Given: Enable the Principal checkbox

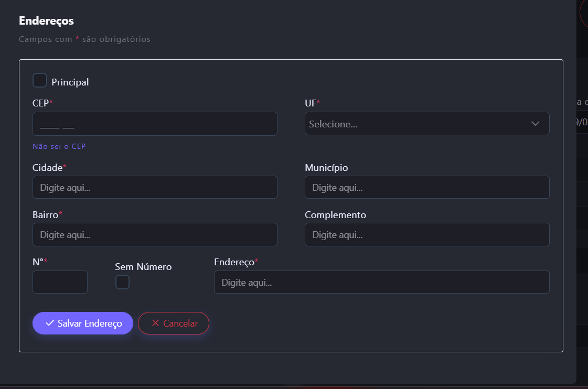Looking at the screenshot, I should 40,81.
